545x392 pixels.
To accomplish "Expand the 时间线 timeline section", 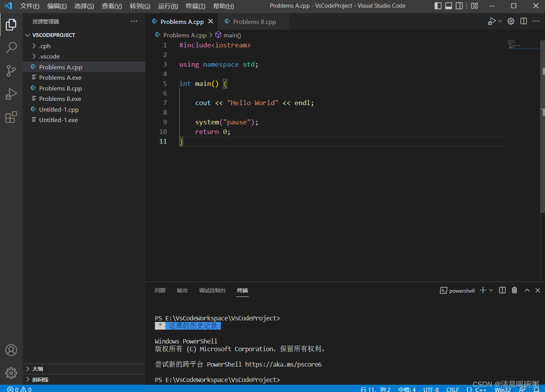I will point(84,380).
